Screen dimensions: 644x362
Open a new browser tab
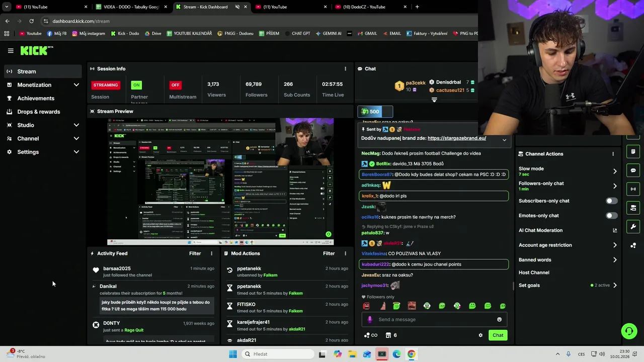click(417, 7)
